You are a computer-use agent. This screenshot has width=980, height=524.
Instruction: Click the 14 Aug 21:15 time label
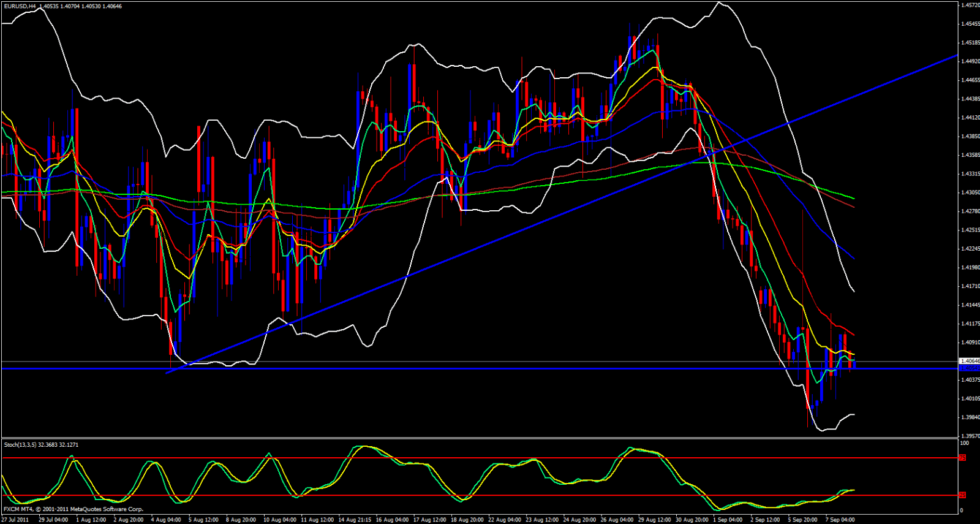point(355,520)
